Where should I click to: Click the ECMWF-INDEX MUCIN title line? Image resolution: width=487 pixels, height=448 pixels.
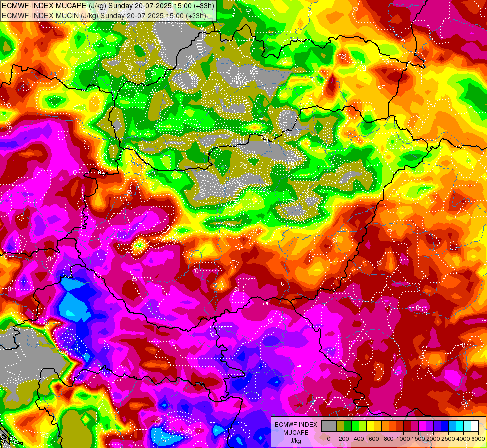coord(104,15)
